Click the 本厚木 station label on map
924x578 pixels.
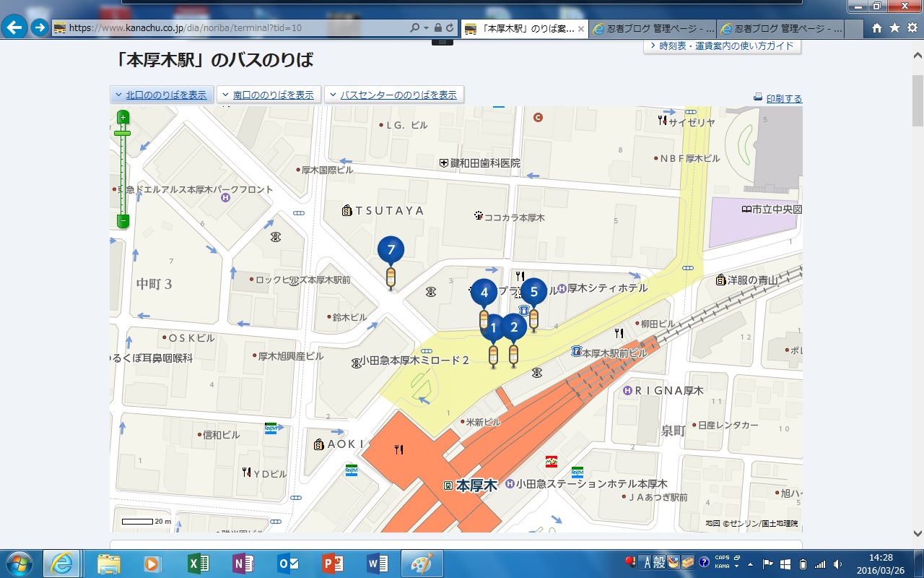tap(476, 486)
